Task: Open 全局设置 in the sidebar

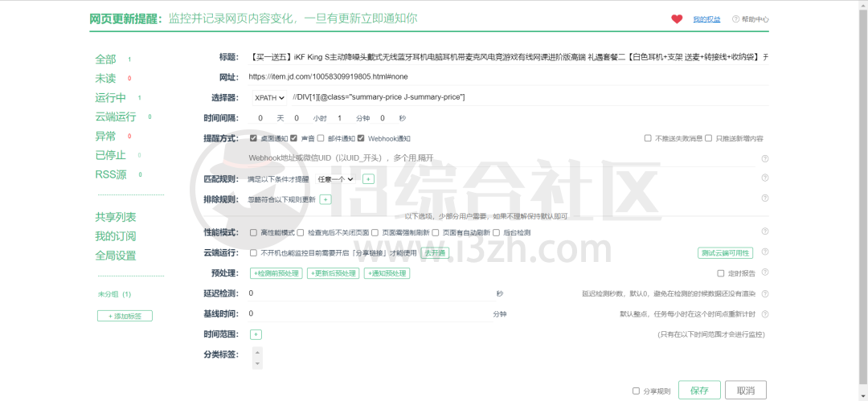Action: [116, 256]
